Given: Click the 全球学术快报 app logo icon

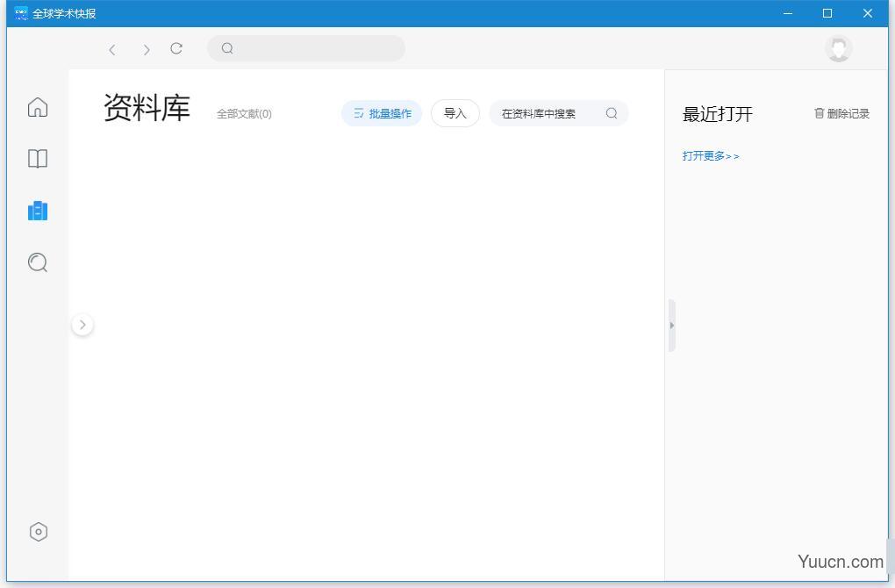Looking at the screenshot, I should click(21, 13).
